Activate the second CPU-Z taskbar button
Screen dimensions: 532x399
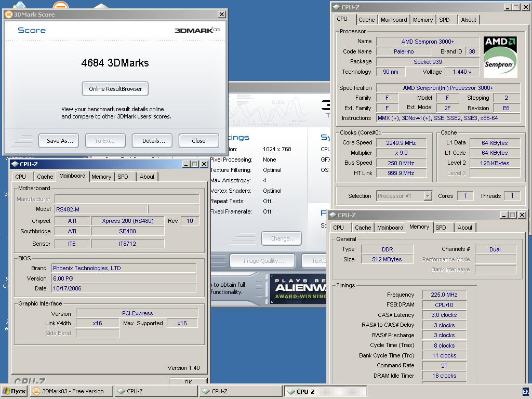241,391
